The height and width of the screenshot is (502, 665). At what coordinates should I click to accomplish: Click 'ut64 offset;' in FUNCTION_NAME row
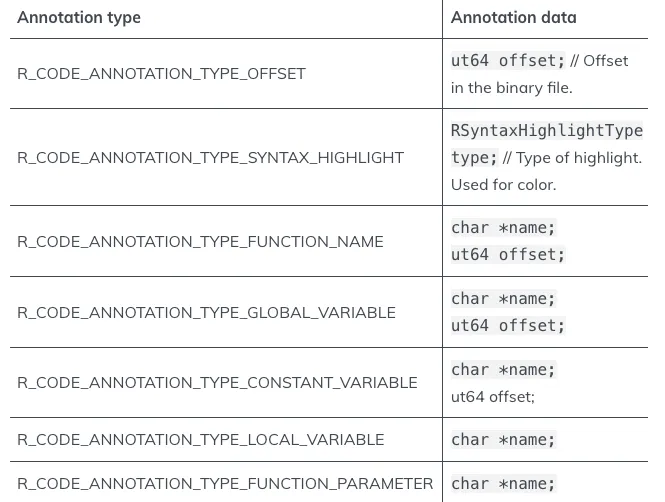coord(508,255)
